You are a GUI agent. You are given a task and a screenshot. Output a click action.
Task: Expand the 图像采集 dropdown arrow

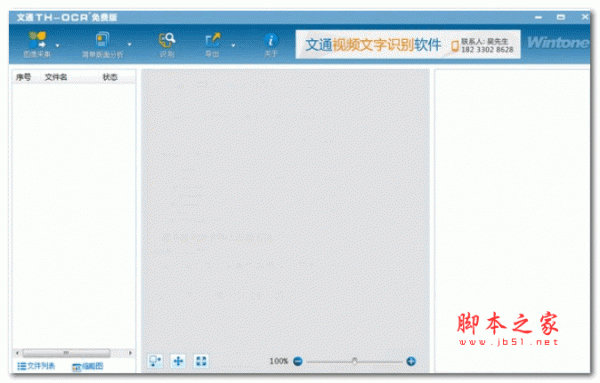point(57,45)
